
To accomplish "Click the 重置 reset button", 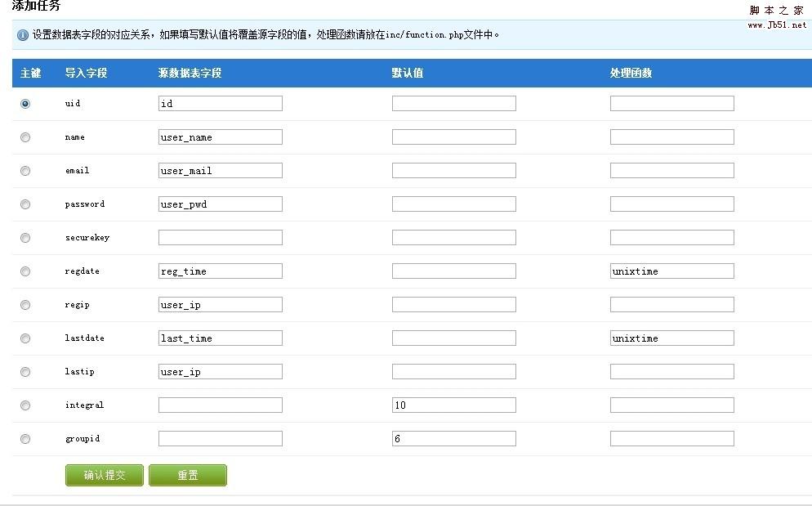I will [188, 476].
